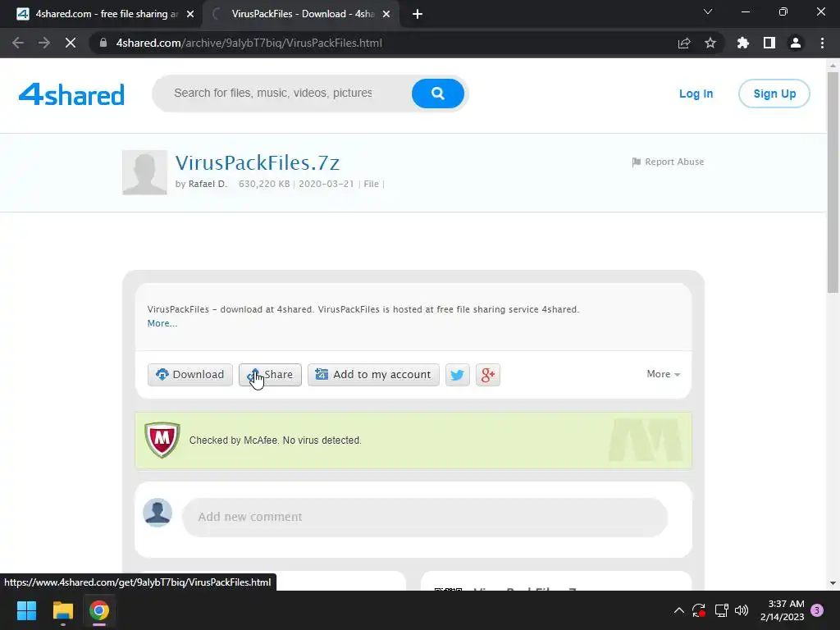This screenshot has width=840, height=630.
Task: Click the commenter avatar beside comment box
Action: [157, 513]
